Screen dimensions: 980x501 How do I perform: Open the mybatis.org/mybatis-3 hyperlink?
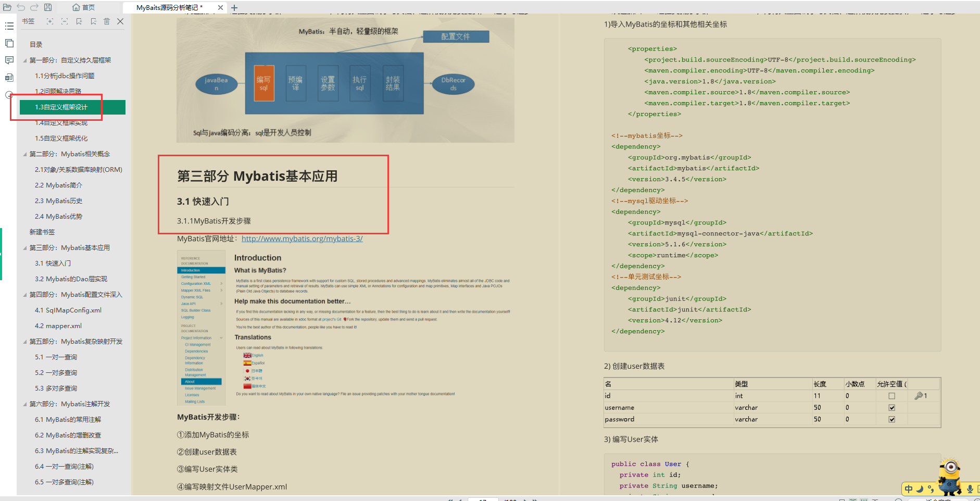click(302, 239)
